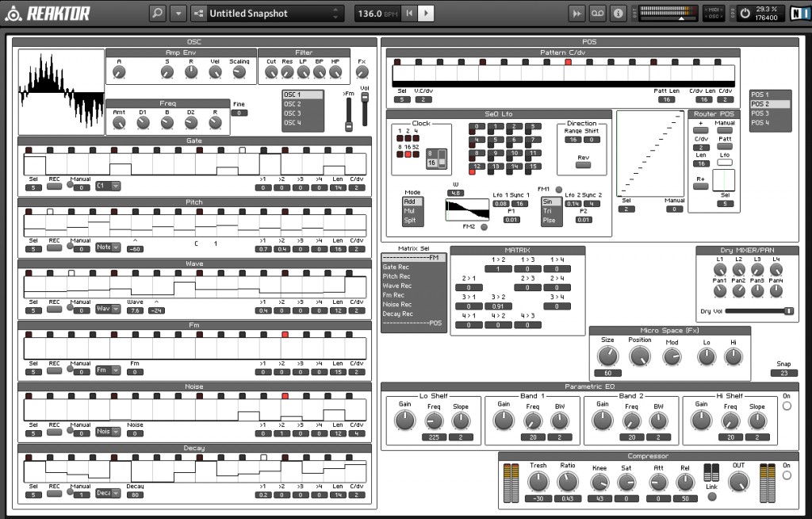Toggle the Rev button in Direction
The image size is (812, 519).
pos(583,165)
